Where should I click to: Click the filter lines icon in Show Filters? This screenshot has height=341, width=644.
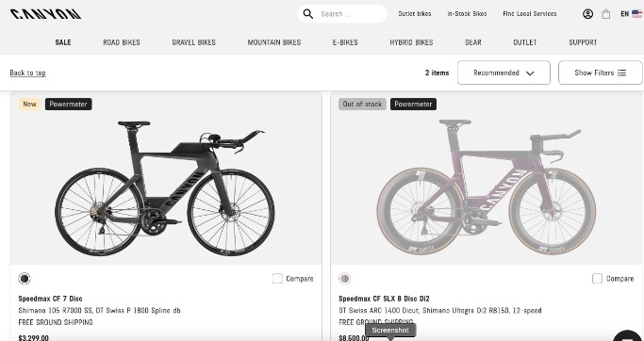(x=621, y=73)
